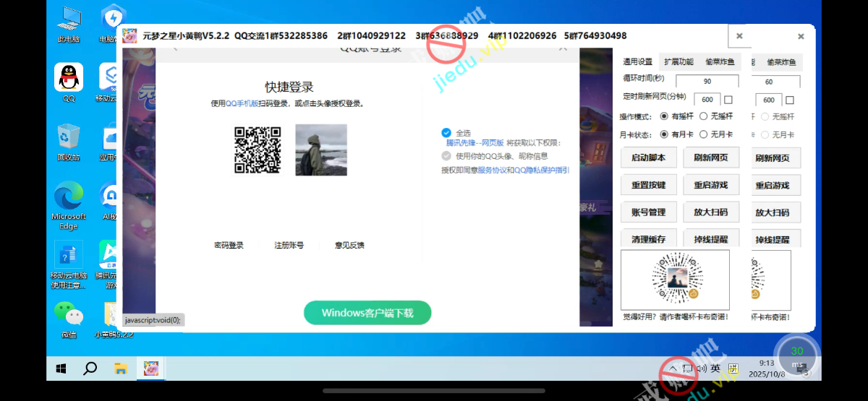Open the taskbar search magnifier
This screenshot has width=868, height=401.
click(90, 368)
